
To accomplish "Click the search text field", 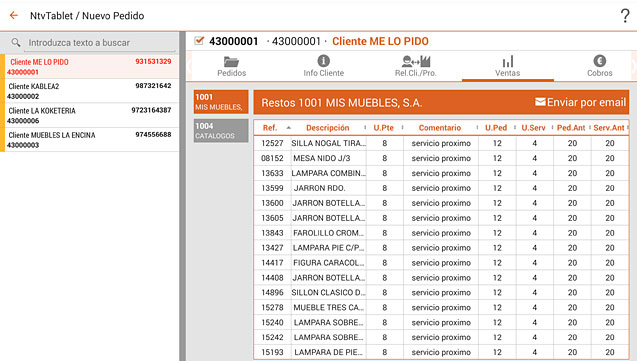I will click(x=100, y=43).
